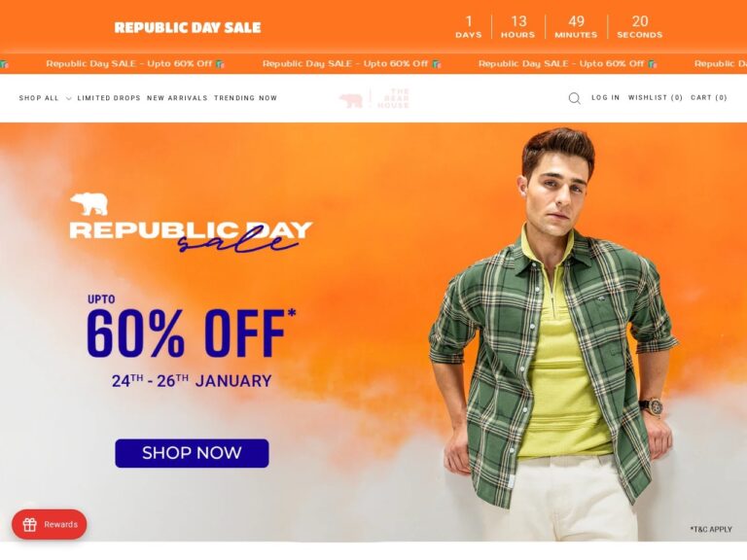
Task: Click the model in green plaid shirt
Action: click(553, 333)
